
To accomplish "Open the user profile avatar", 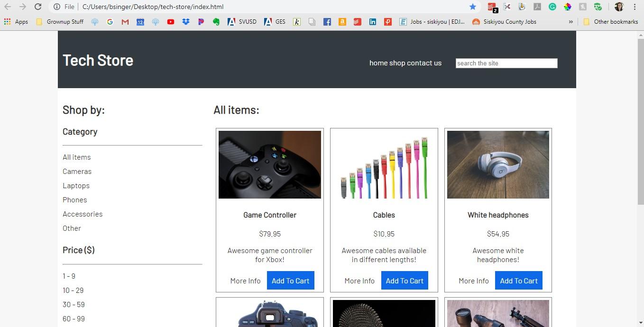I will (619, 7).
